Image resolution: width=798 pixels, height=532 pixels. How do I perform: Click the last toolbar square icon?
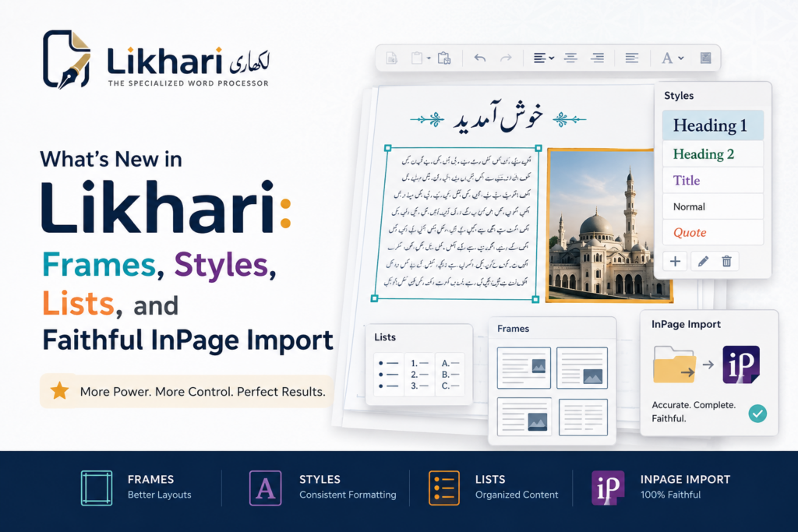pyautogui.click(x=705, y=58)
